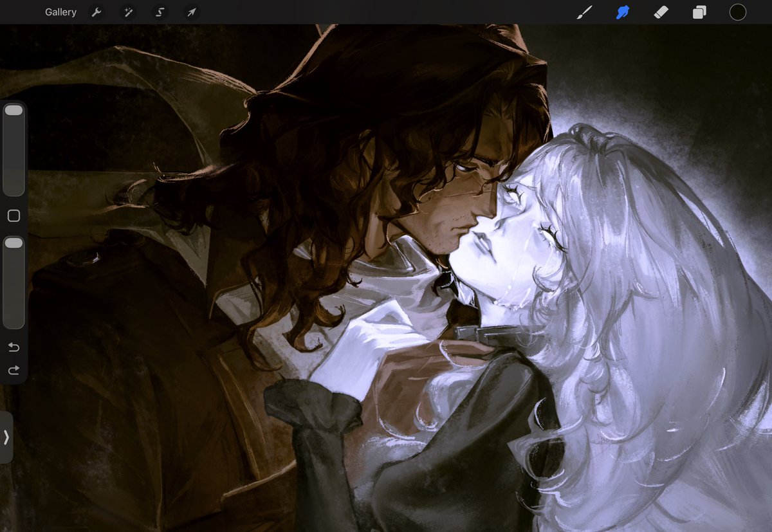This screenshot has width=772, height=532.
Task: Undo the last stroke
Action: (x=14, y=347)
